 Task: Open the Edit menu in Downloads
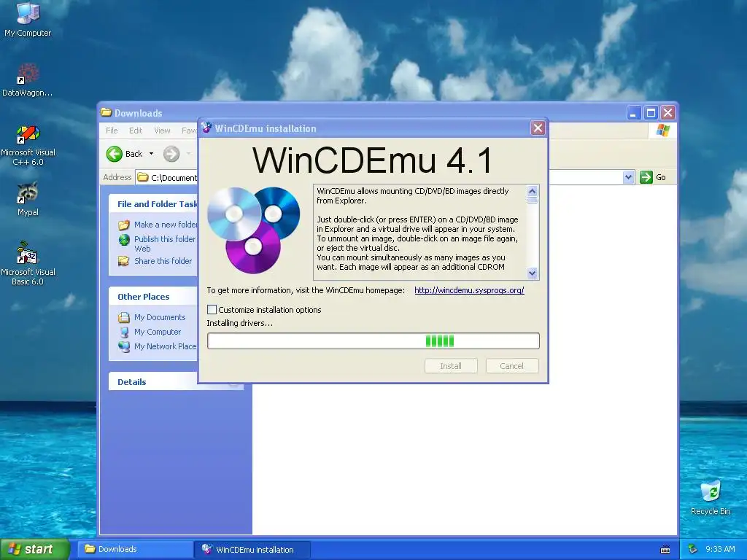click(x=135, y=131)
